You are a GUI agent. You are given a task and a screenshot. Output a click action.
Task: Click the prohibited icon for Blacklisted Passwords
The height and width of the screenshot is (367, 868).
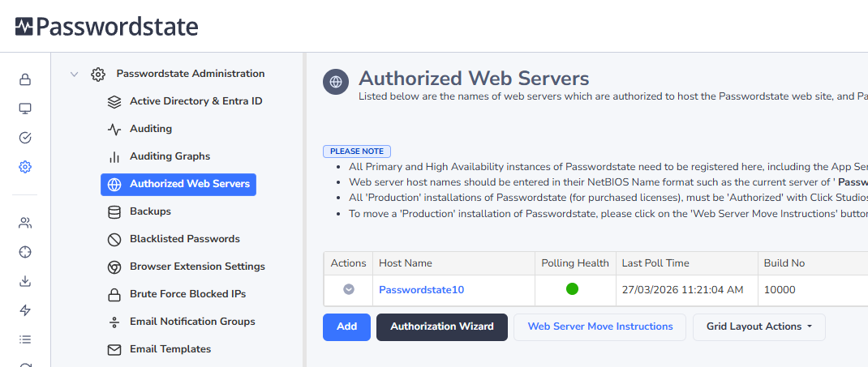(114, 240)
